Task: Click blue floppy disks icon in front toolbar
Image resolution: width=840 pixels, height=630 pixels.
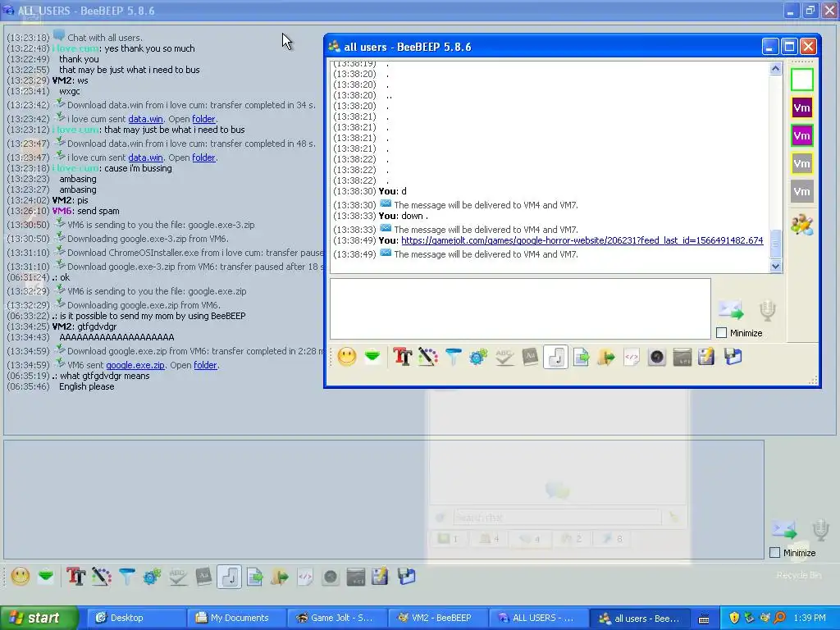Action: click(x=733, y=357)
